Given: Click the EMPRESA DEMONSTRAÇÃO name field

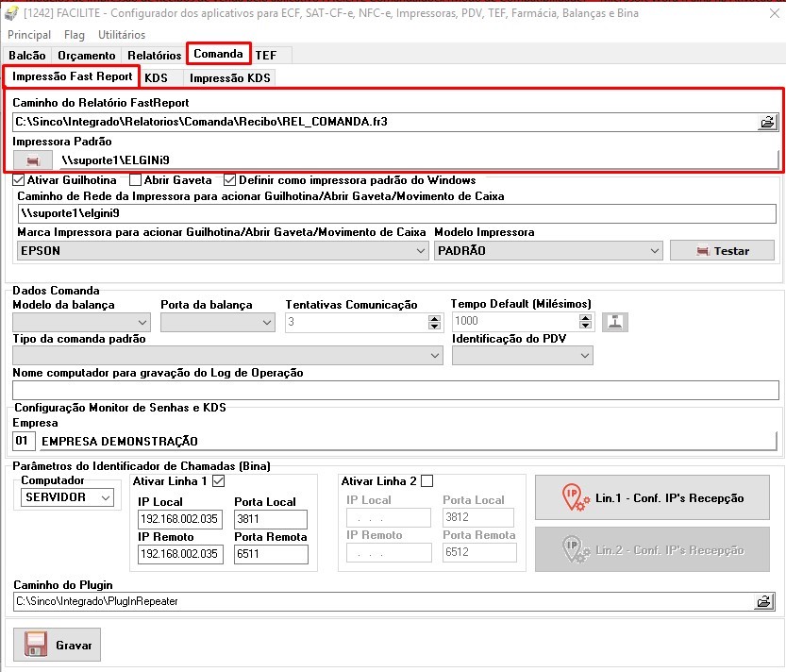Looking at the screenshot, I should (x=408, y=442).
